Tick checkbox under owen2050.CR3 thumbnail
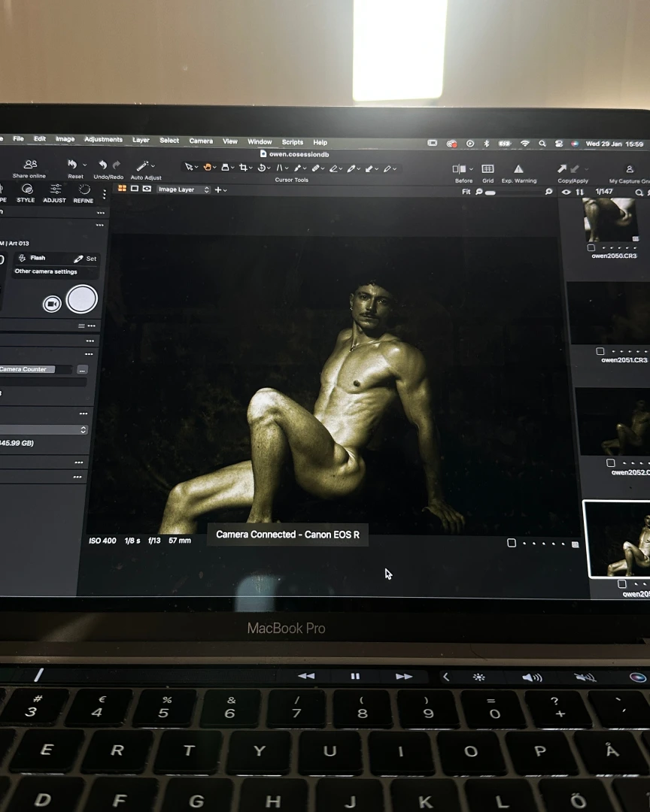This screenshot has height=812, width=650. click(591, 247)
